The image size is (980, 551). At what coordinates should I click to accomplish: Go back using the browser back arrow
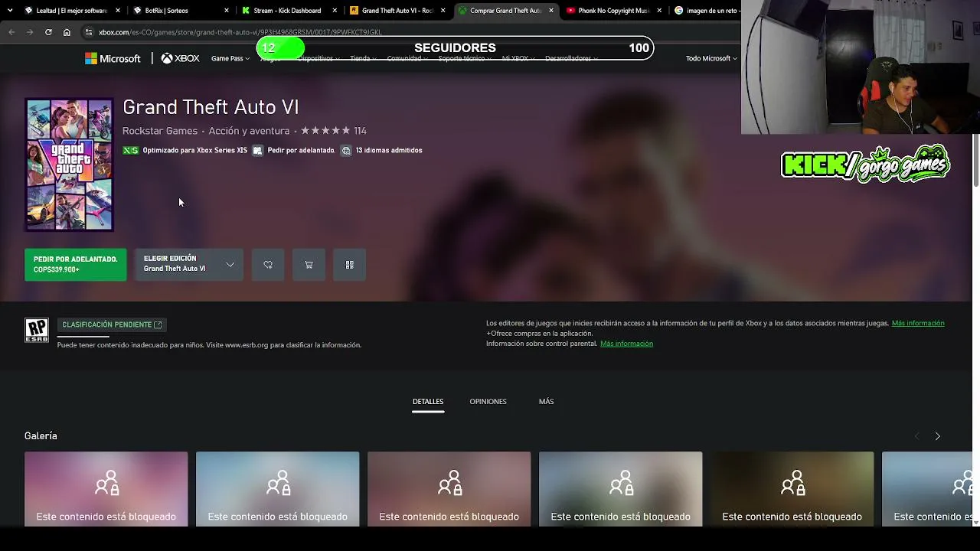(x=11, y=32)
